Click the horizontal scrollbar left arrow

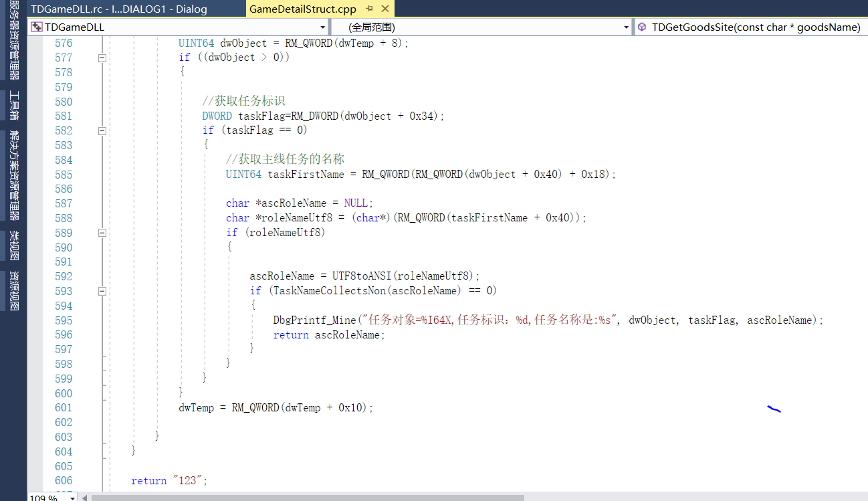click(x=84, y=497)
